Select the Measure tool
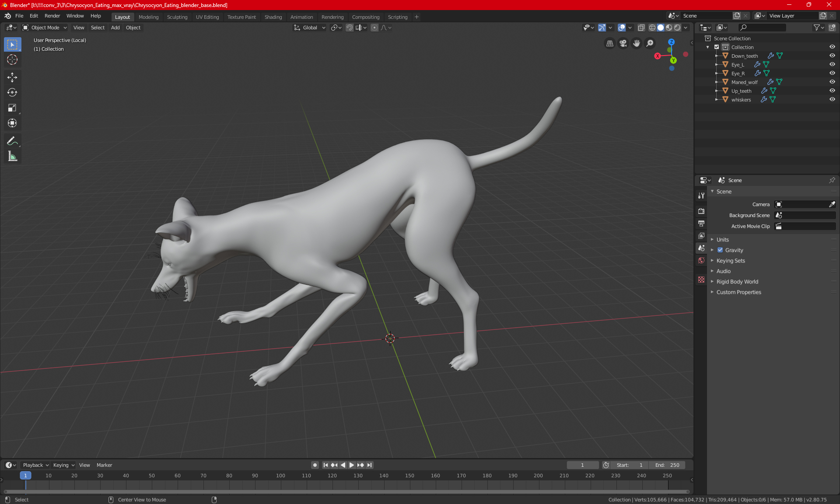Screen dimensions: 840x504 pyautogui.click(x=12, y=156)
